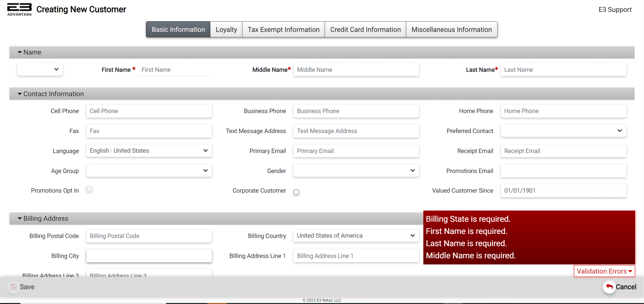Click the red Cancel undo arrow icon
Viewport: 644px width, 304px height.
(609, 287)
